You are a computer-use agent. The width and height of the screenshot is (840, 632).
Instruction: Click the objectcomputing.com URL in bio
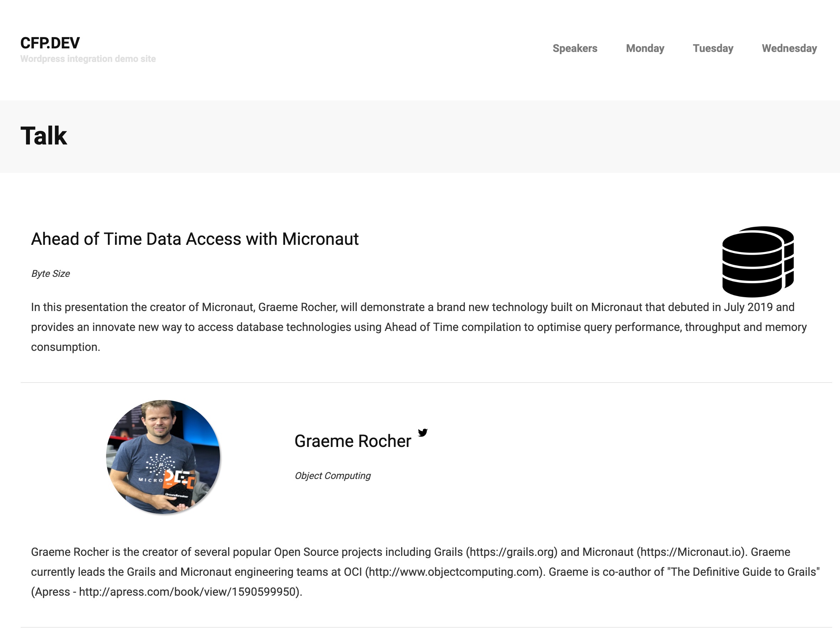pyautogui.click(x=454, y=572)
